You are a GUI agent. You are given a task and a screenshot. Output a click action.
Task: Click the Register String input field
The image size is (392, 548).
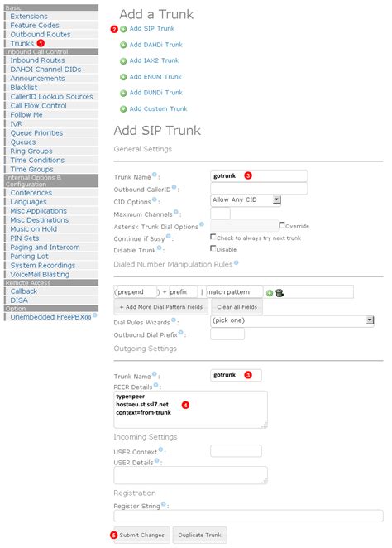click(x=248, y=516)
